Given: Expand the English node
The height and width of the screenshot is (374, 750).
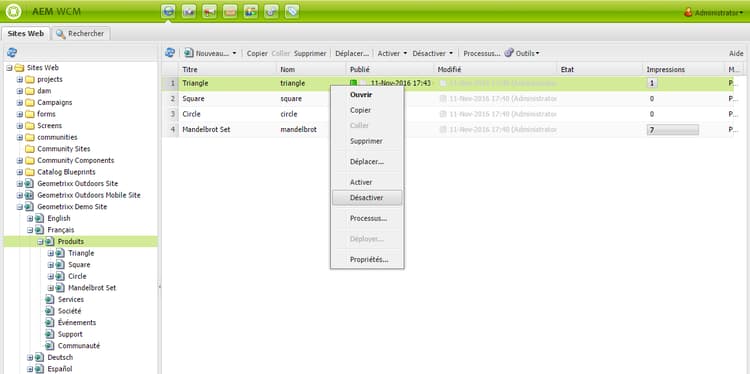Looking at the screenshot, I should click(30, 218).
